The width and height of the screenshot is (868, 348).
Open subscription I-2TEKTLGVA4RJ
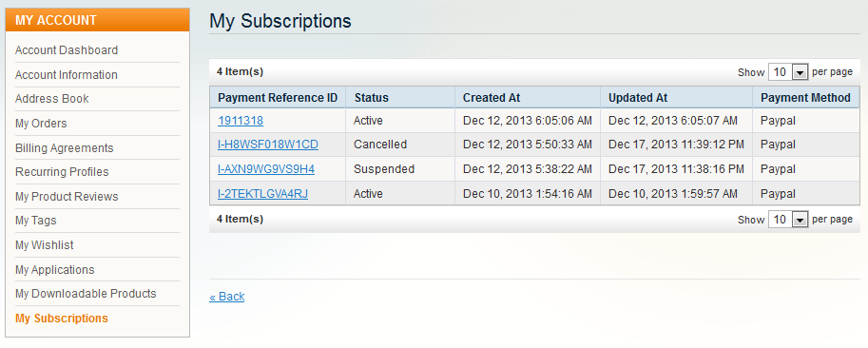click(x=263, y=194)
